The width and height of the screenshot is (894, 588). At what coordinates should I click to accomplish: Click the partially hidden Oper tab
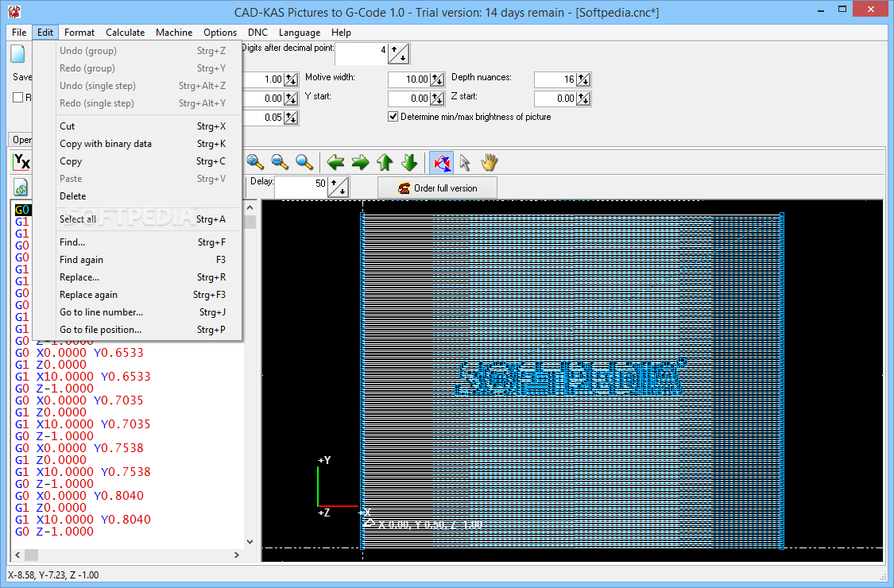point(21,140)
